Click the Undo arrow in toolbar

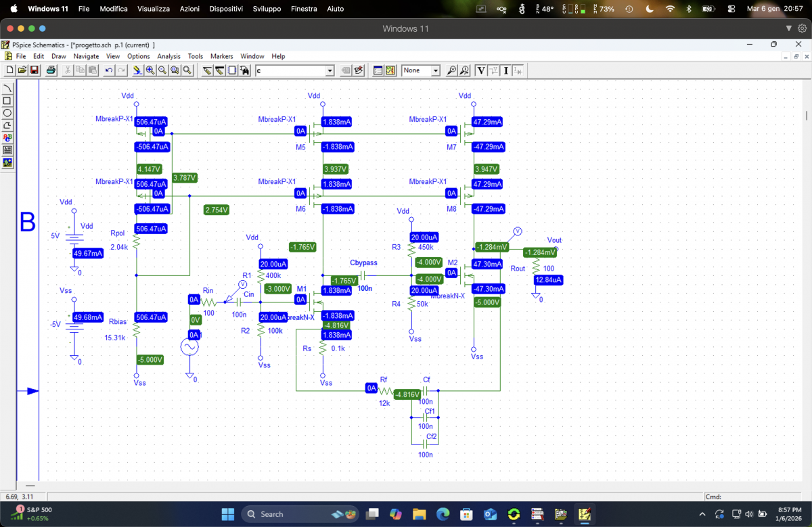108,70
